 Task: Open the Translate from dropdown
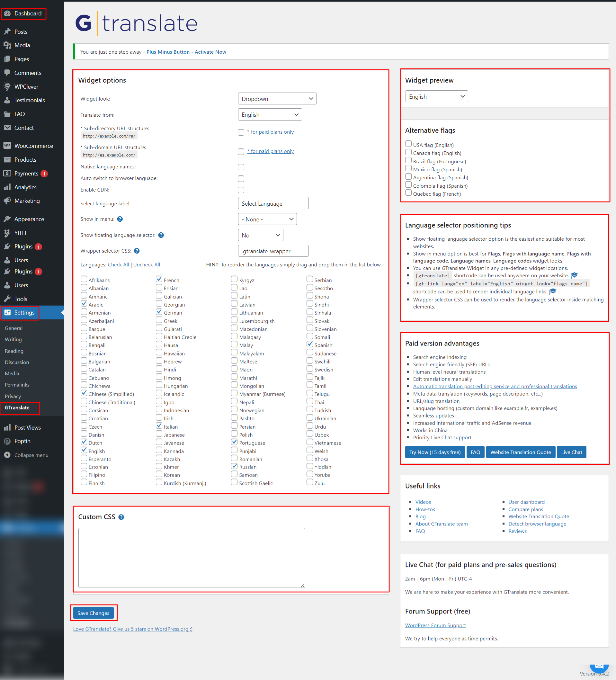(270, 115)
